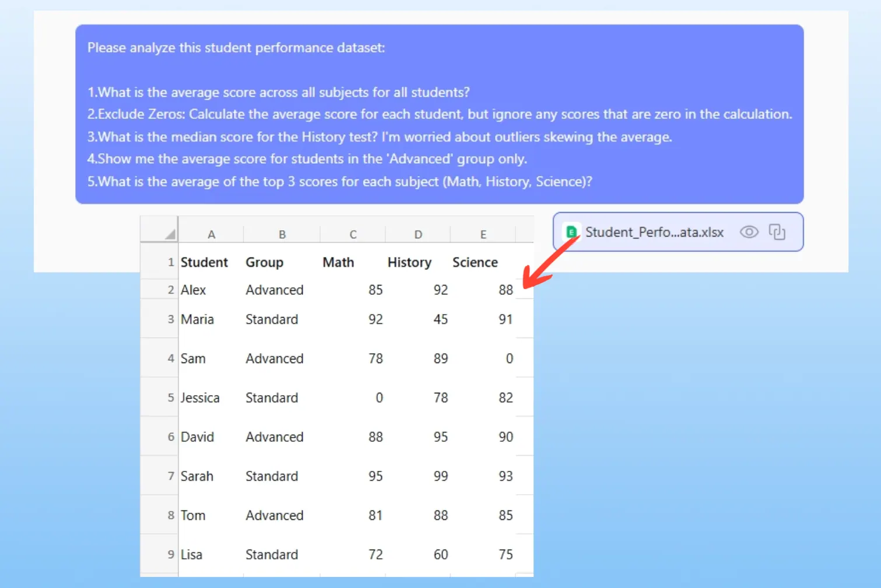Image resolution: width=881 pixels, height=588 pixels.
Task: Select Jessica's Math score of 0
Action: [379, 397]
